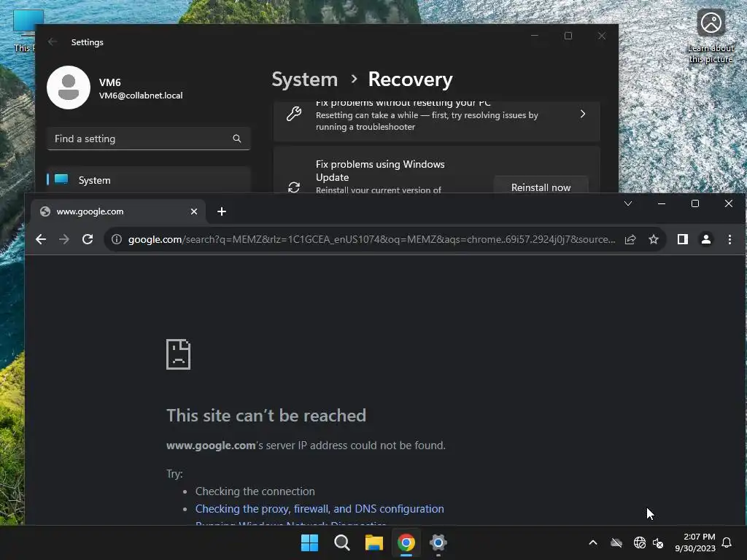
Task: Click the 'Checking the connection' bullet text
Action: pyautogui.click(x=255, y=491)
